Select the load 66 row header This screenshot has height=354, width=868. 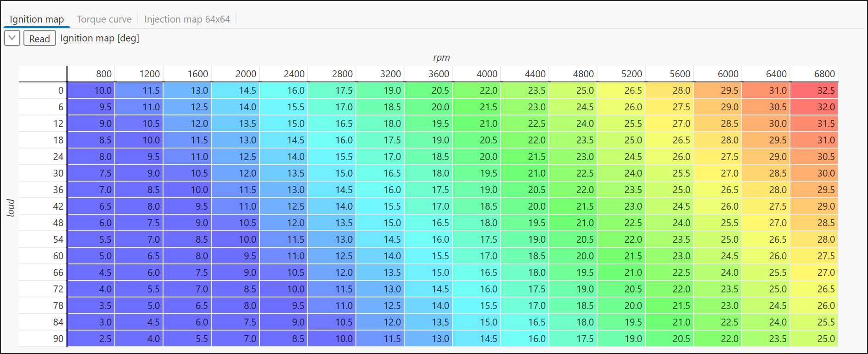43,273
